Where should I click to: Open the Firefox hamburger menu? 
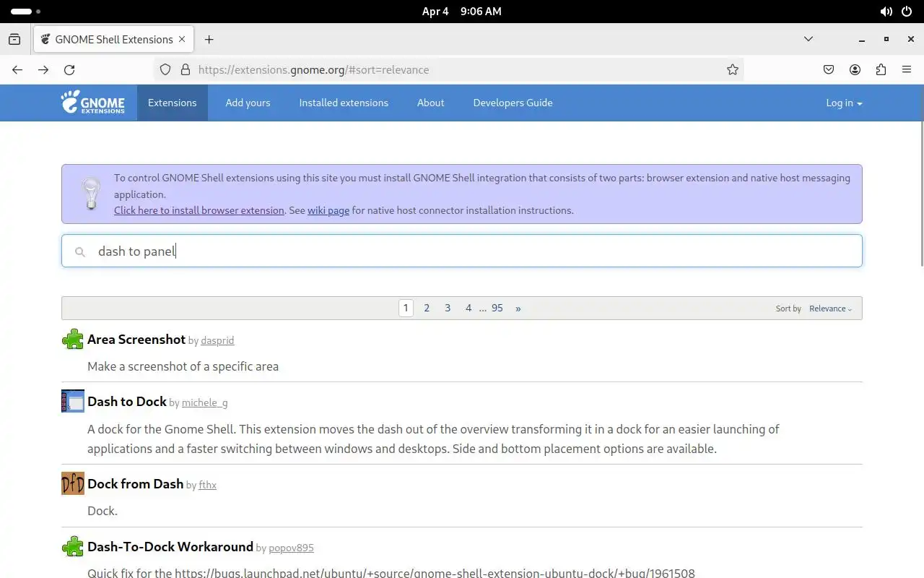(x=907, y=70)
